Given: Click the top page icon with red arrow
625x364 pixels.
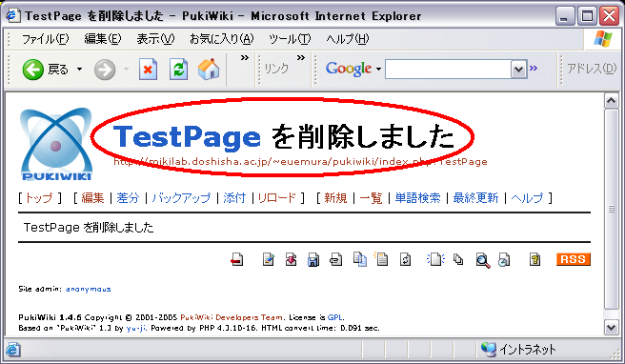Looking at the screenshot, I should tap(237, 260).
